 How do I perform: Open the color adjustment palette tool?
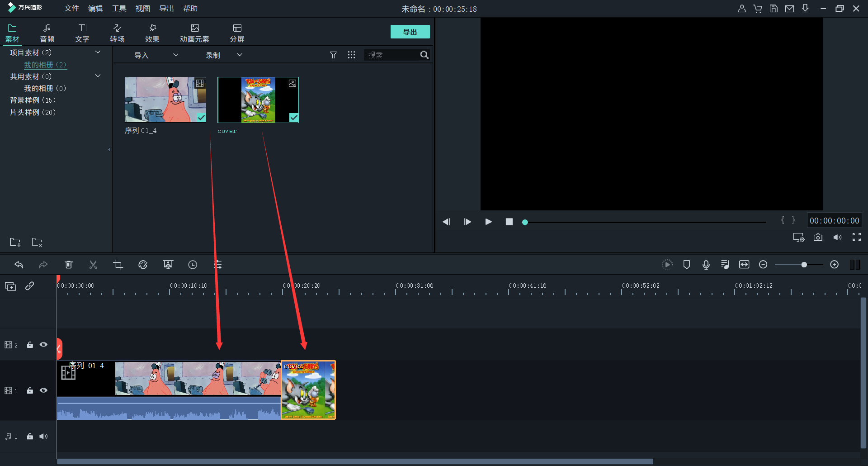point(143,265)
